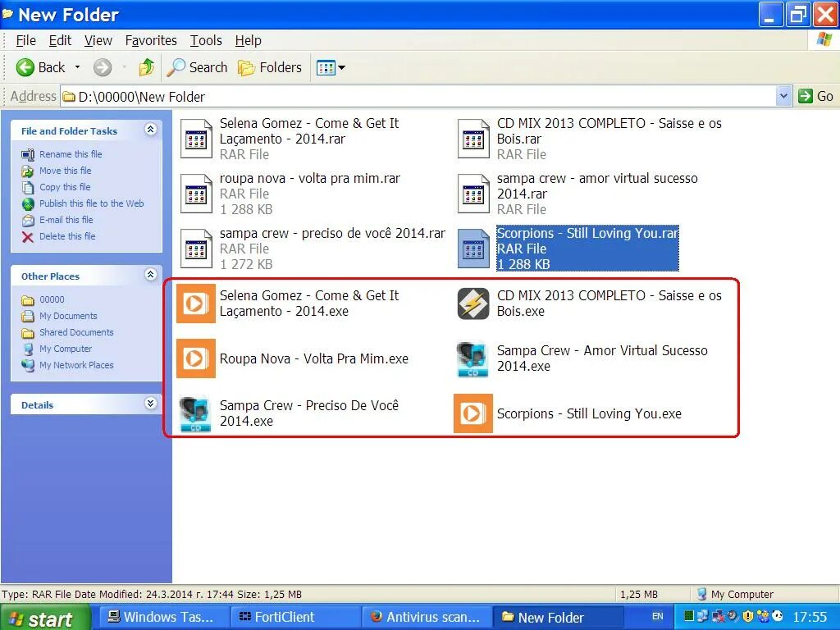Image resolution: width=840 pixels, height=630 pixels.
Task: Open My Documents in Other Places
Action: click(68, 316)
